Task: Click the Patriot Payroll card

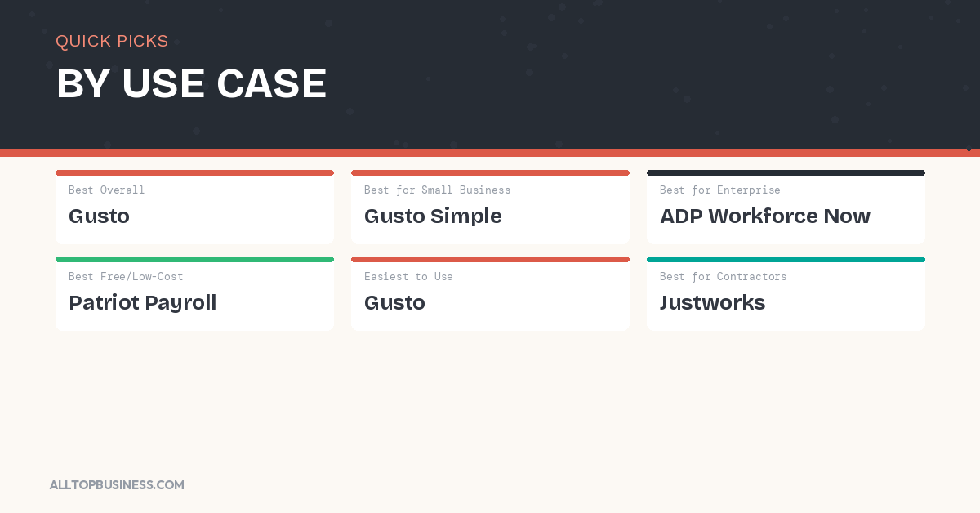Action: (x=194, y=293)
